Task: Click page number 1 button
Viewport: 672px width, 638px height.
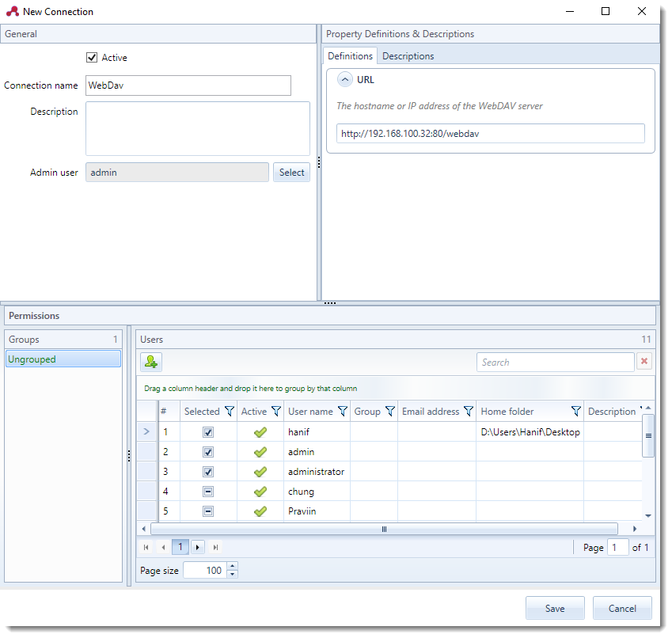Action: (x=180, y=547)
